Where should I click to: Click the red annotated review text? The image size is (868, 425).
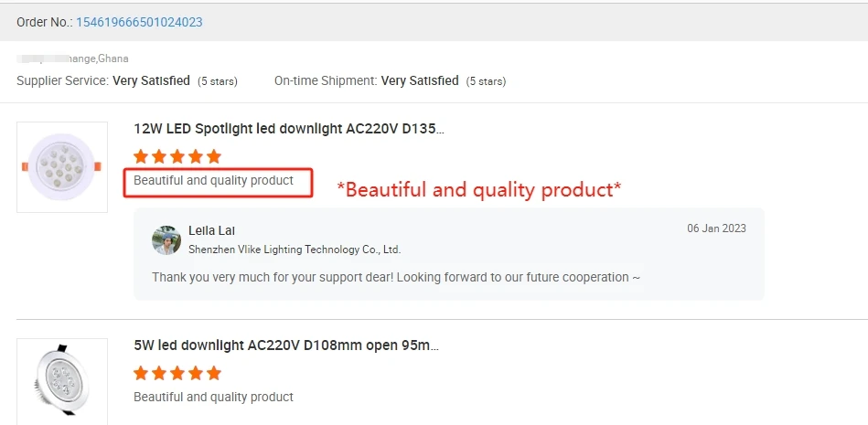(479, 190)
